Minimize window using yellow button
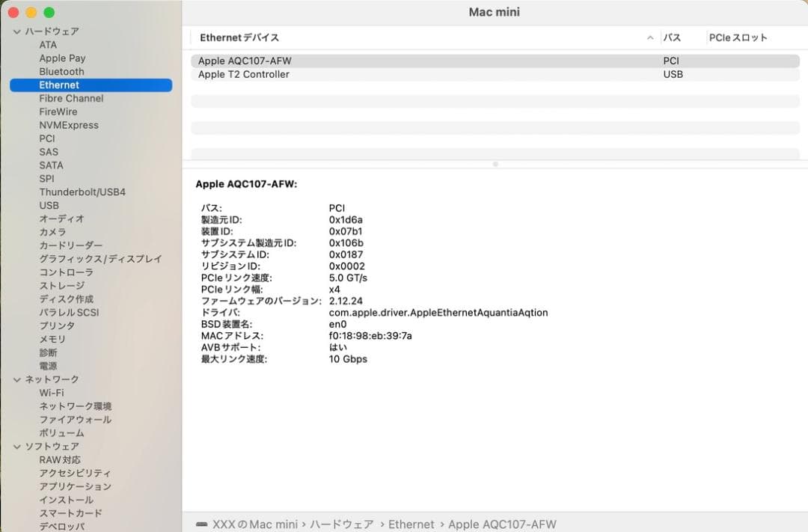Screen dimensions: 808x532 [31, 13]
